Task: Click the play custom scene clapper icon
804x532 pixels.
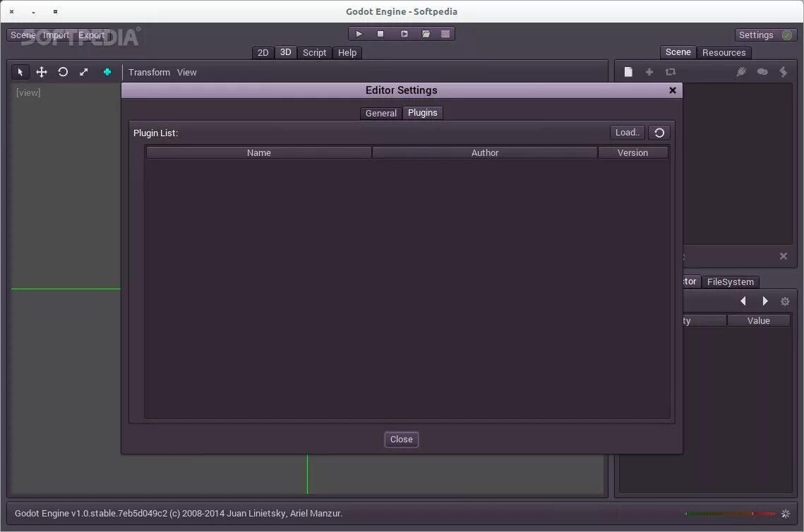Action: [426, 34]
